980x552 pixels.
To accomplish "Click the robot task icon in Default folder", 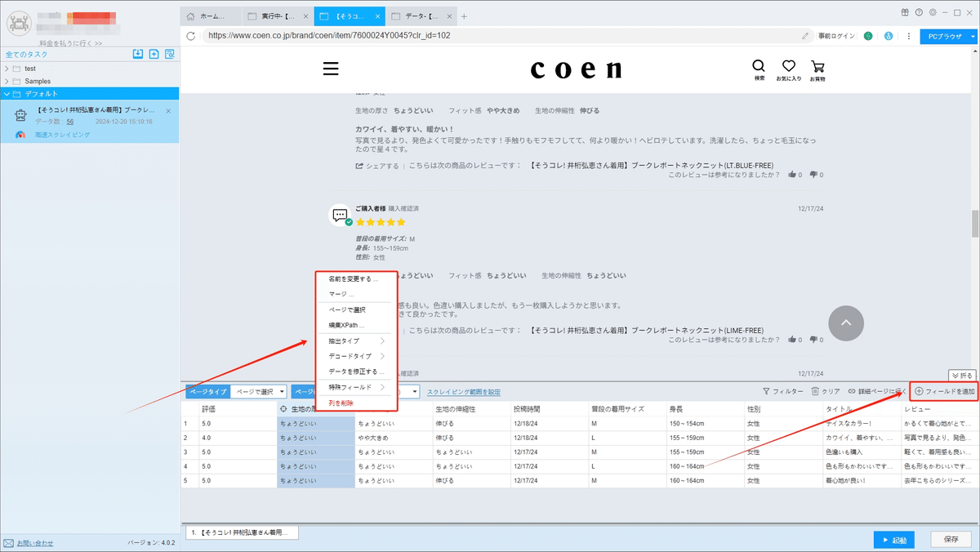I will [x=22, y=116].
